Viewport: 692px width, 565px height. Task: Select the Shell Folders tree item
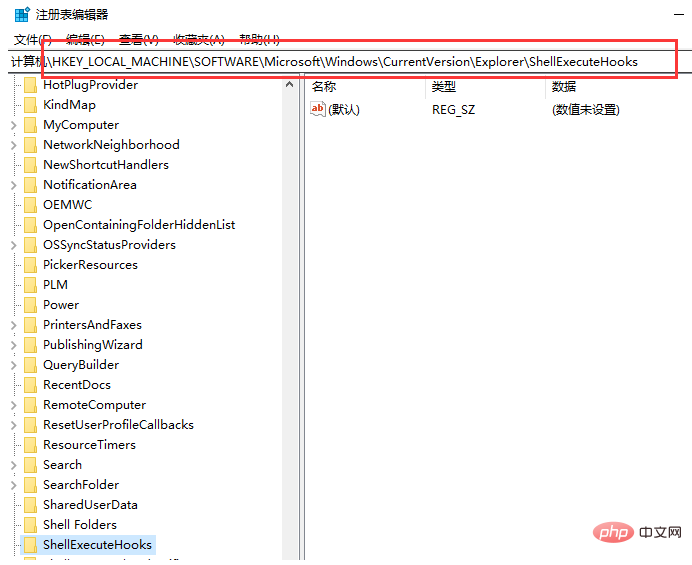pos(80,525)
